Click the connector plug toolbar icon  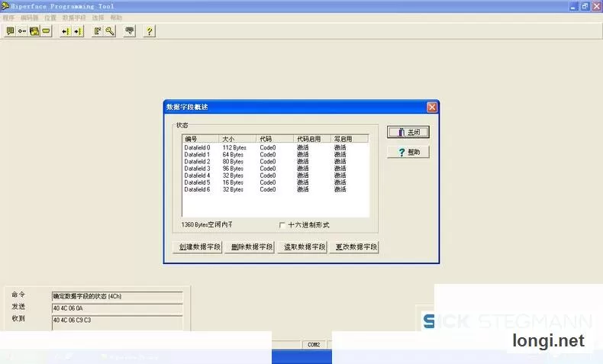[x=22, y=31]
